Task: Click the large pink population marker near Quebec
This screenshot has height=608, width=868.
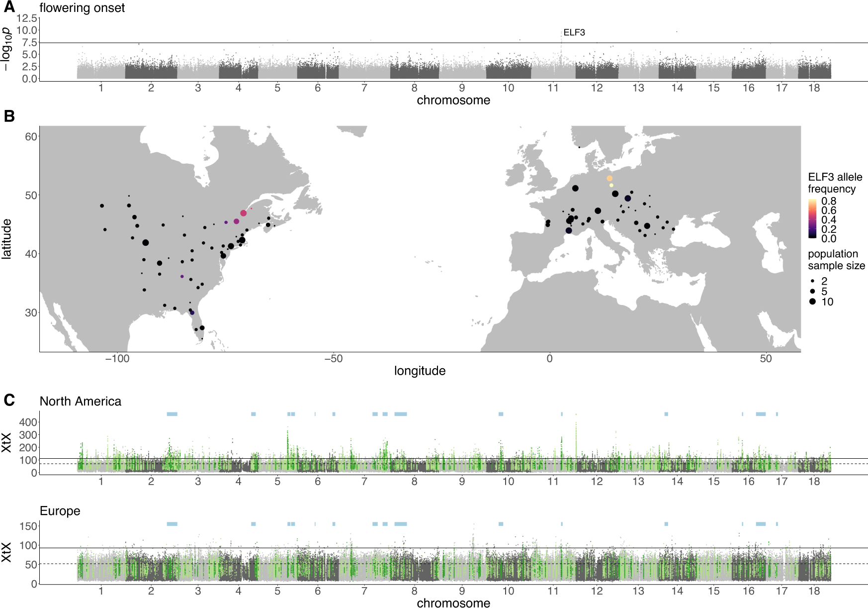Action: 244,213
